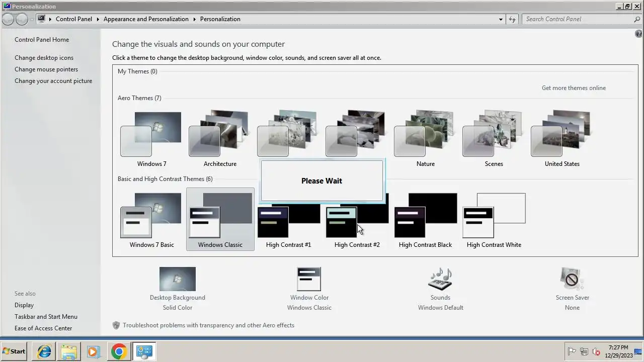Open Ease of Access Center
Image resolution: width=644 pixels, height=362 pixels.
point(43,328)
